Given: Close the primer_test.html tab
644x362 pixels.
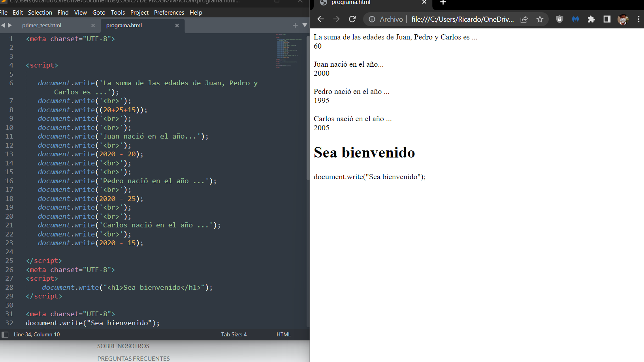Looking at the screenshot, I should (93, 26).
